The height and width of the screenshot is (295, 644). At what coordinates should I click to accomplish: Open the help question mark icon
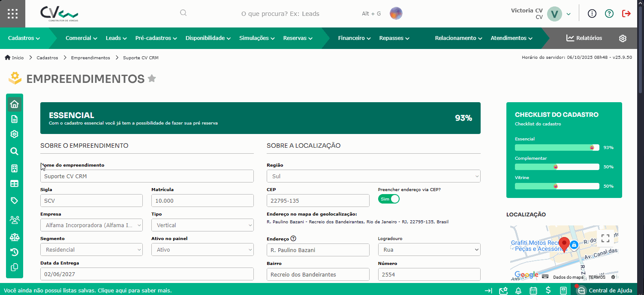coord(609,13)
